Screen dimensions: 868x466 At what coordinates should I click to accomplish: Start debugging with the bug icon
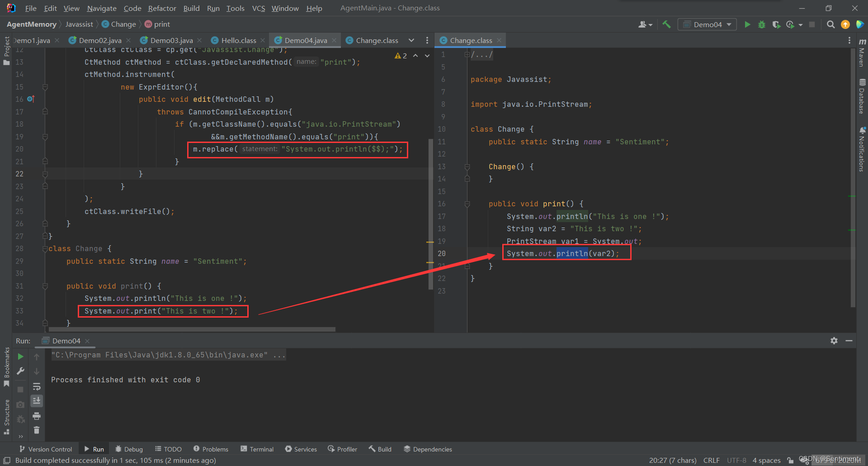762,24
